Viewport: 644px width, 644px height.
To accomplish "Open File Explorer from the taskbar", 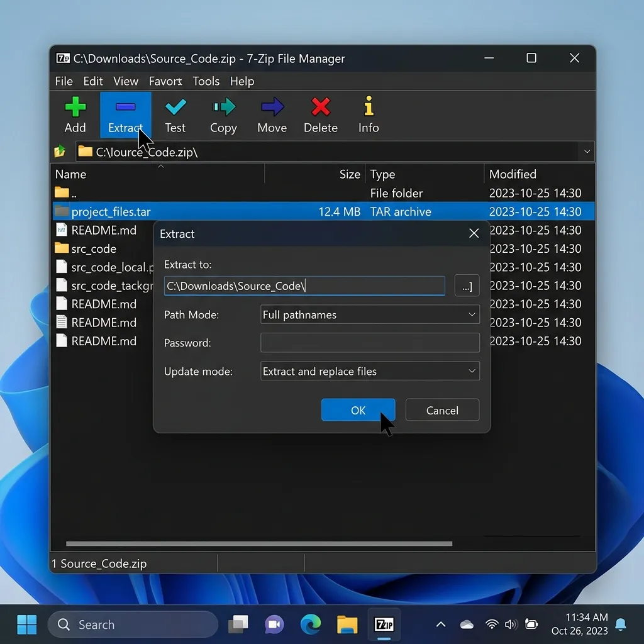I will tap(347, 625).
